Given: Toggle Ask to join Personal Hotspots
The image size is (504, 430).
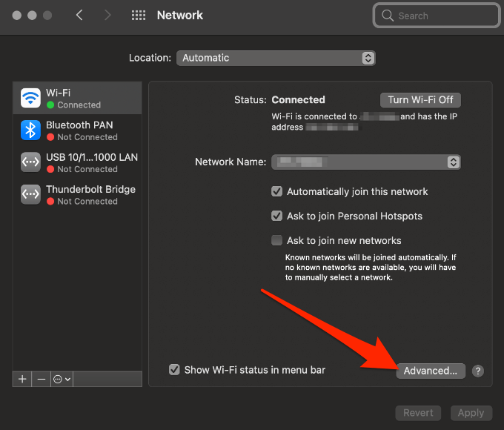Looking at the screenshot, I should [276, 216].
